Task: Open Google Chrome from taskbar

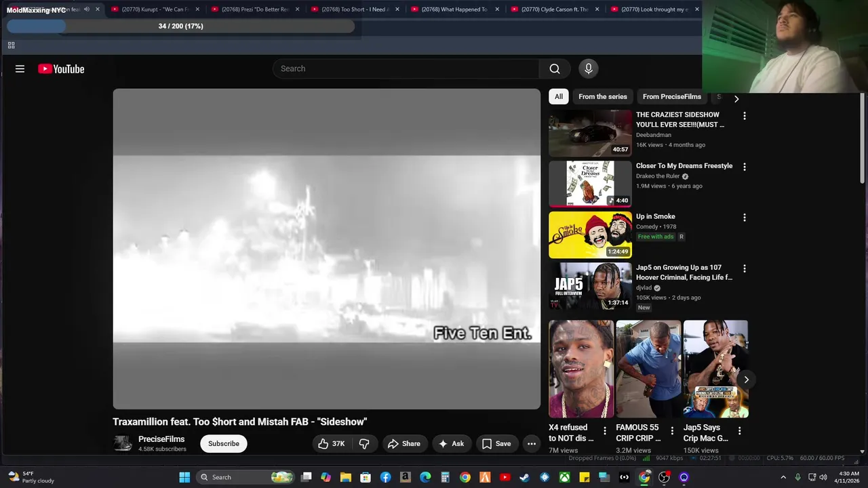Action: (x=465, y=477)
